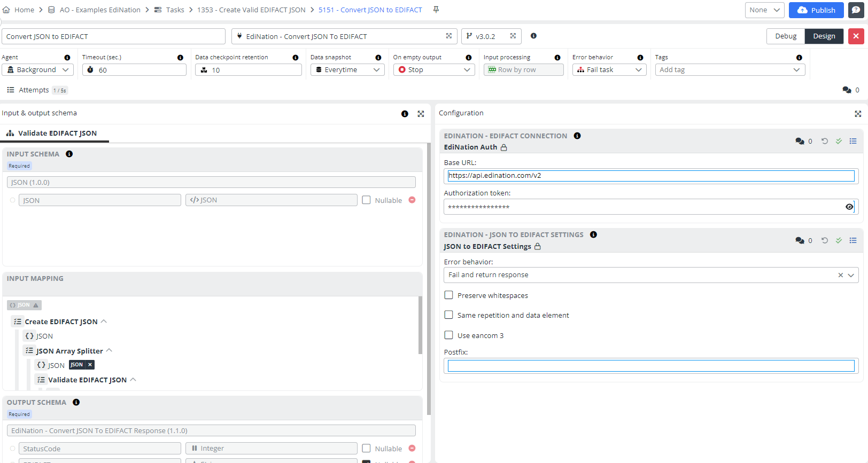
Task: Click the red remove icon on JSON row
Action: pyautogui.click(x=412, y=200)
